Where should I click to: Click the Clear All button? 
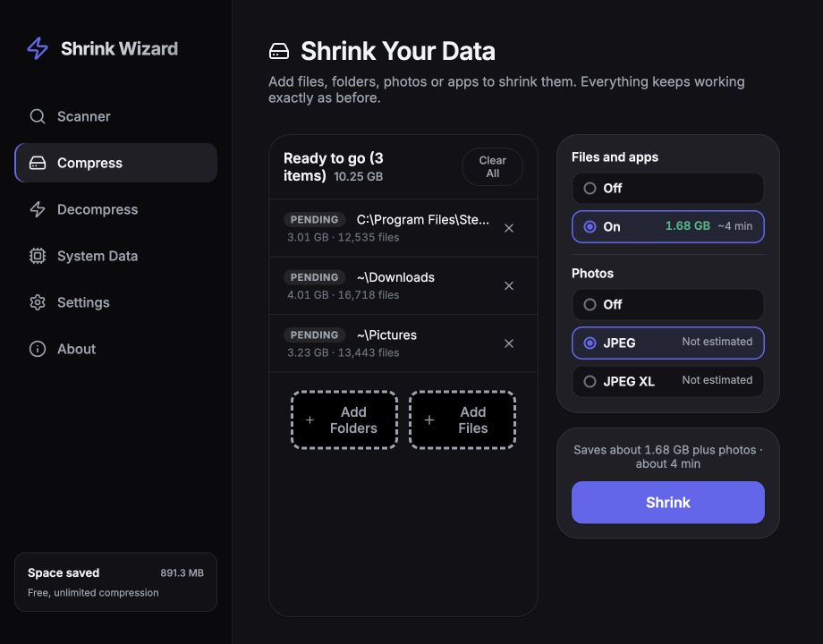492,167
